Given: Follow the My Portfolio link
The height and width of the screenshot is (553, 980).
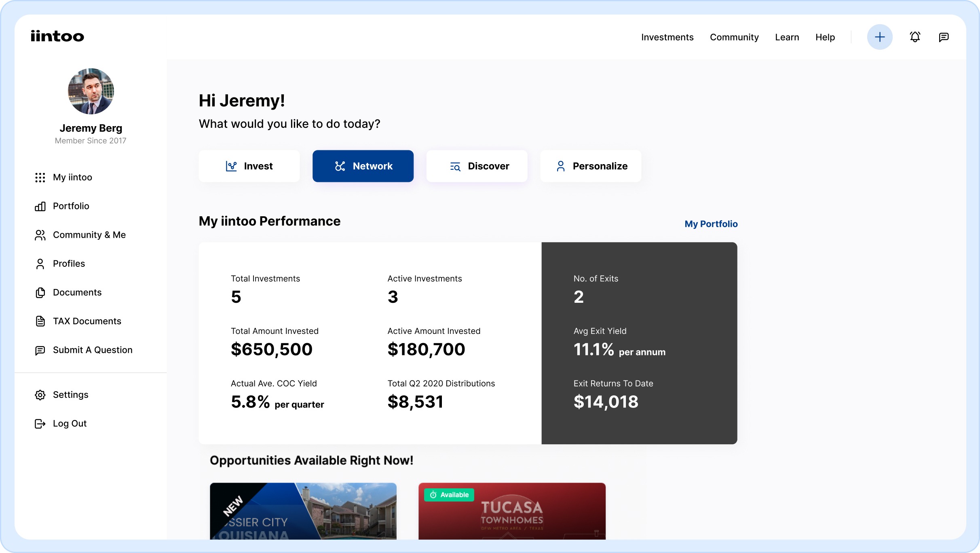Looking at the screenshot, I should coord(711,224).
